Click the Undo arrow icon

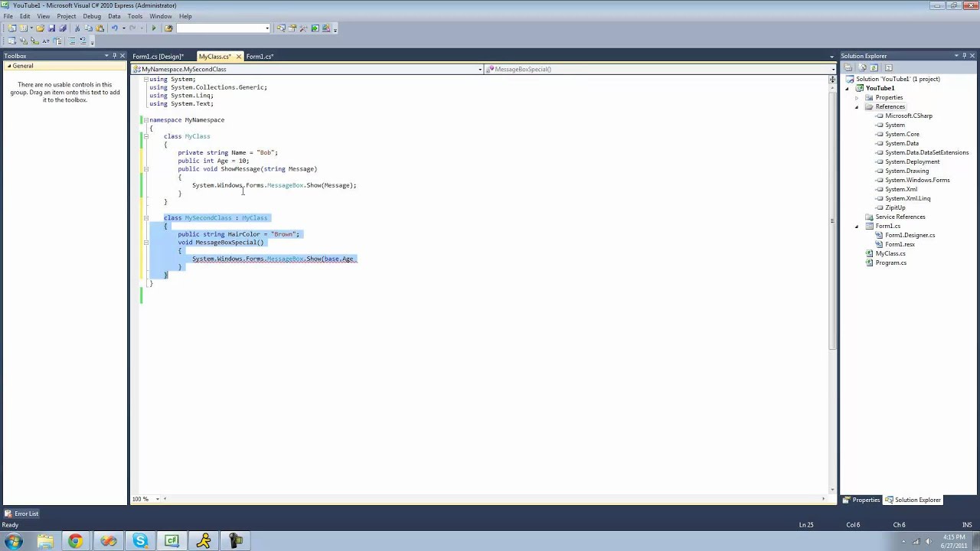click(114, 28)
